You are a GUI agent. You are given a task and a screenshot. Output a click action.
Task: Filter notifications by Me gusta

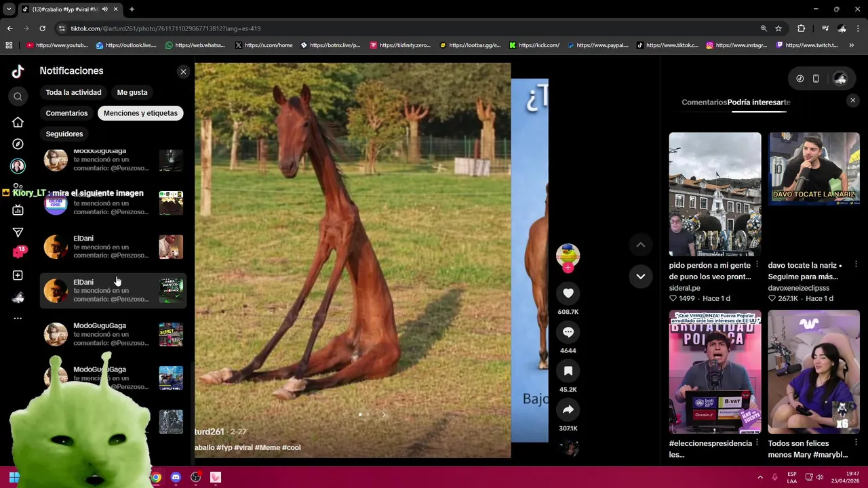click(132, 92)
